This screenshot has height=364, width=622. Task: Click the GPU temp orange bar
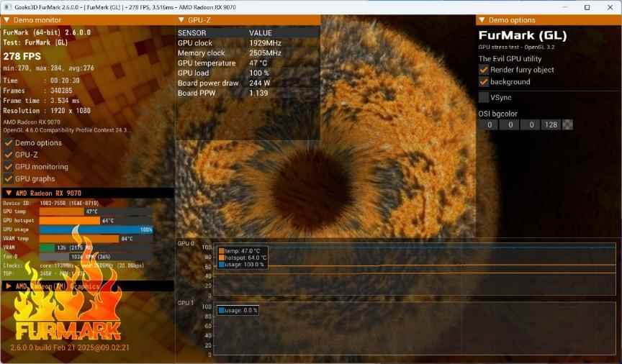[61, 211]
